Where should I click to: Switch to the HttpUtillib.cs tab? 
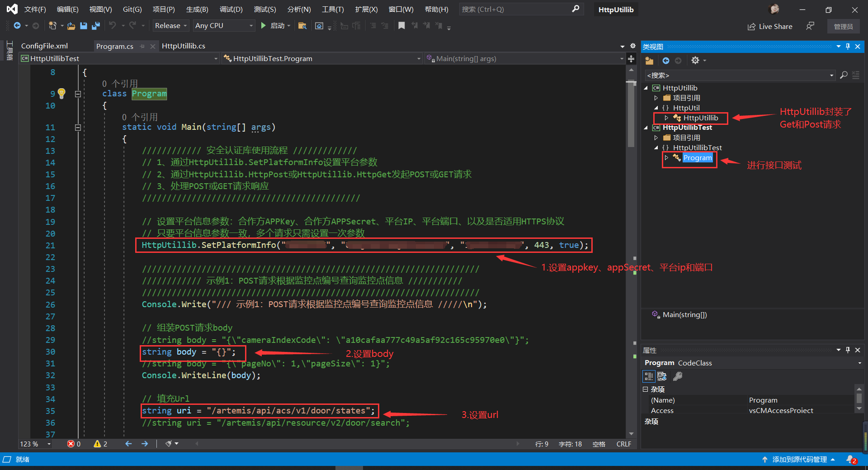[184, 46]
